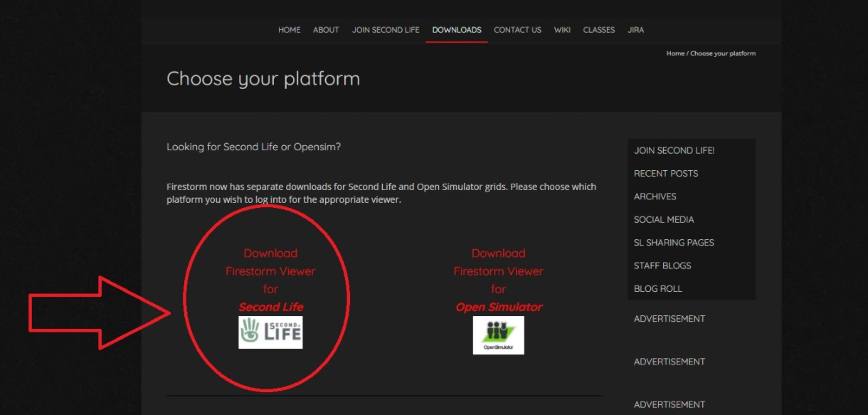This screenshot has height=415, width=868.
Task: Open sidebar JOIN SECOND LIFE! link
Action: click(674, 150)
